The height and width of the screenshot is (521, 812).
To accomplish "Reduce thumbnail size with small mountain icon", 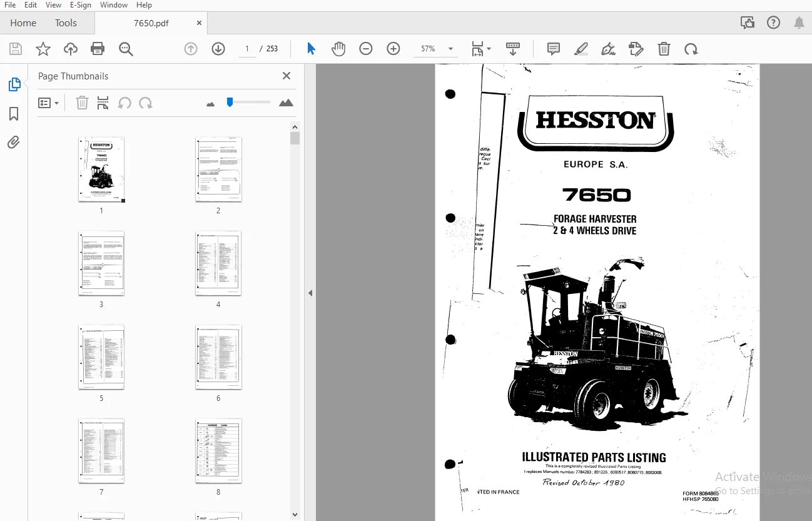I will point(210,104).
